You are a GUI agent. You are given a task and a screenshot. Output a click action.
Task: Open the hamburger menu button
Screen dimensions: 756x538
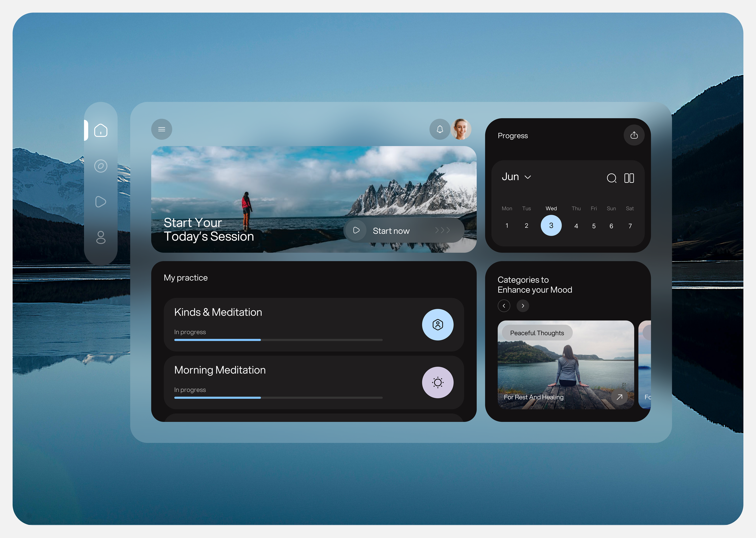[x=161, y=129]
